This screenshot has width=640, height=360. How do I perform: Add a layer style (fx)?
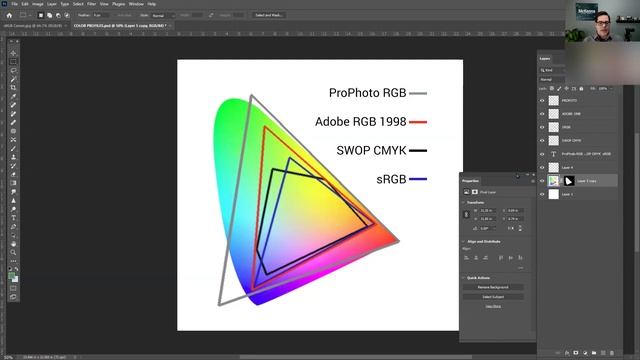point(567,353)
